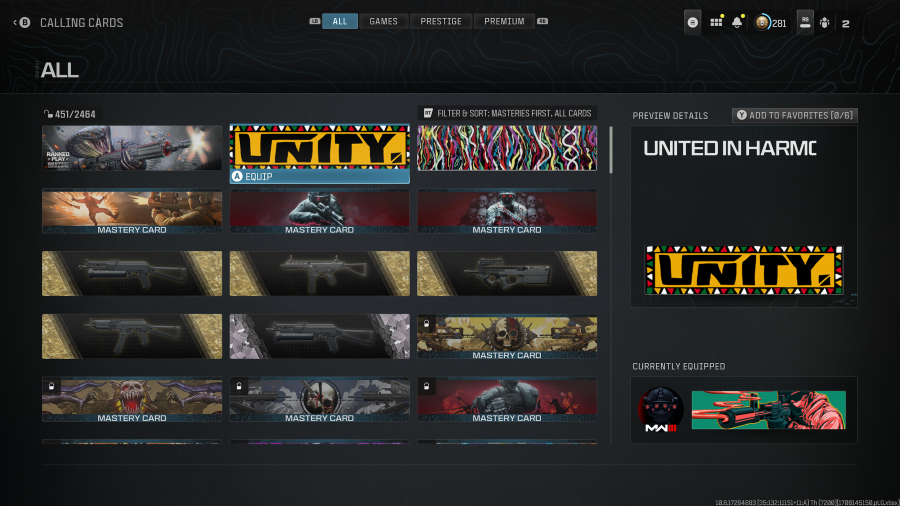Viewport: 900px width, 506px height.
Task: Click the RS stick icon in the top bar
Action: [805, 23]
